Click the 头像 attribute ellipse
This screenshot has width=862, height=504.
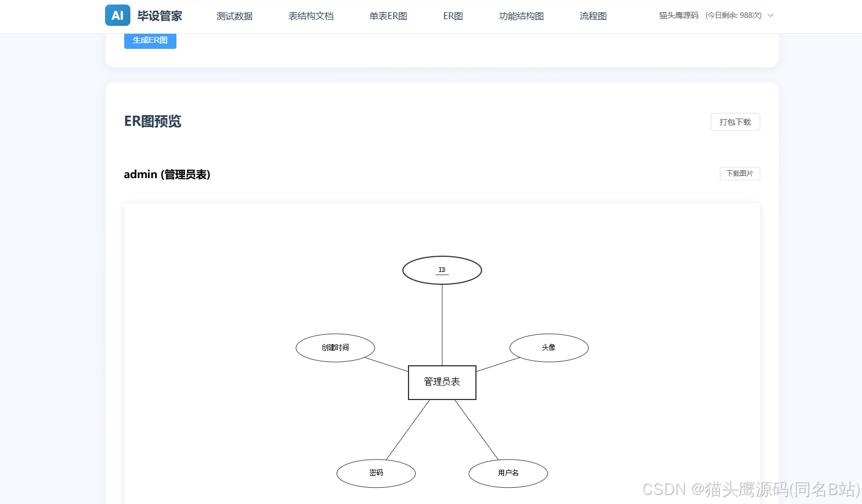pyautogui.click(x=548, y=347)
